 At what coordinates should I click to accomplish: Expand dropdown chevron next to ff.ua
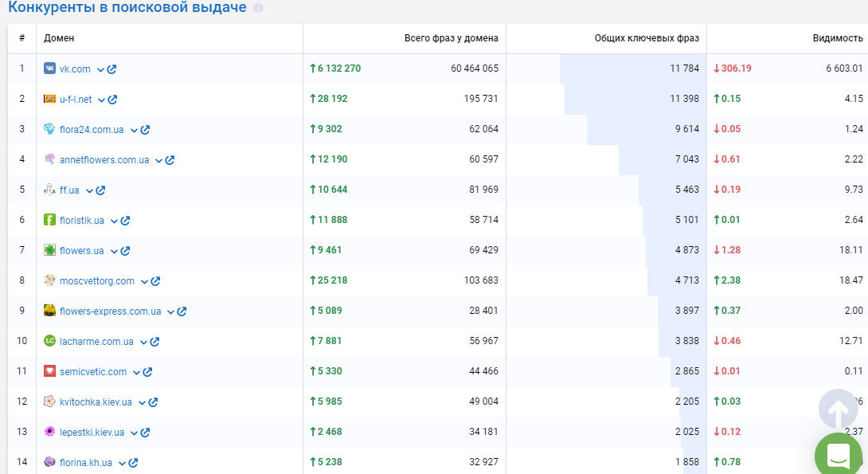pos(89,191)
